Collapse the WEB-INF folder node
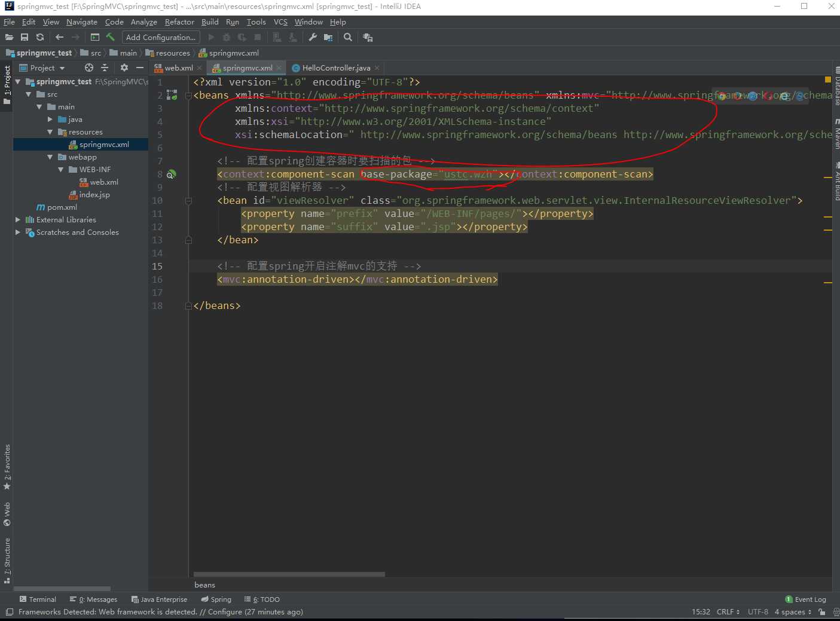 [61, 170]
